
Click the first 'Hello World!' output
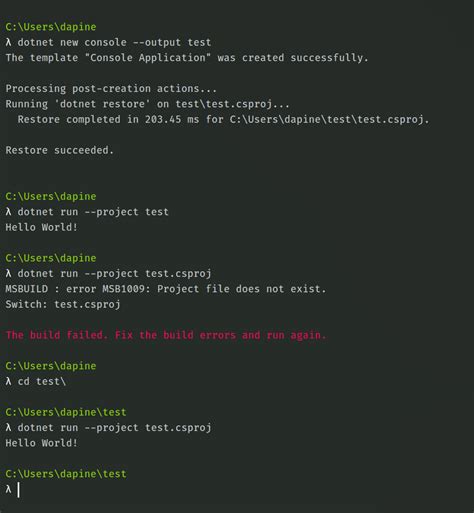[x=42, y=227]
